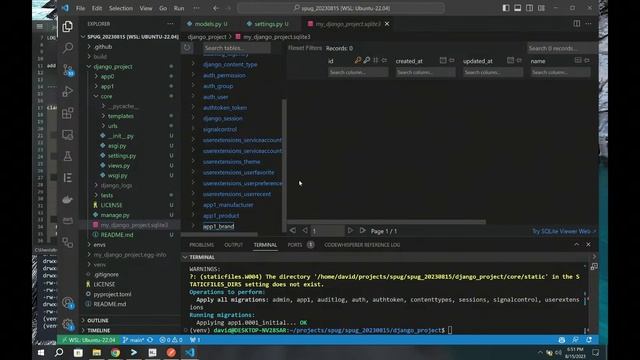The image size is (640, 360).
Task: Open the Windows Start menu
Action: (41, 352)
